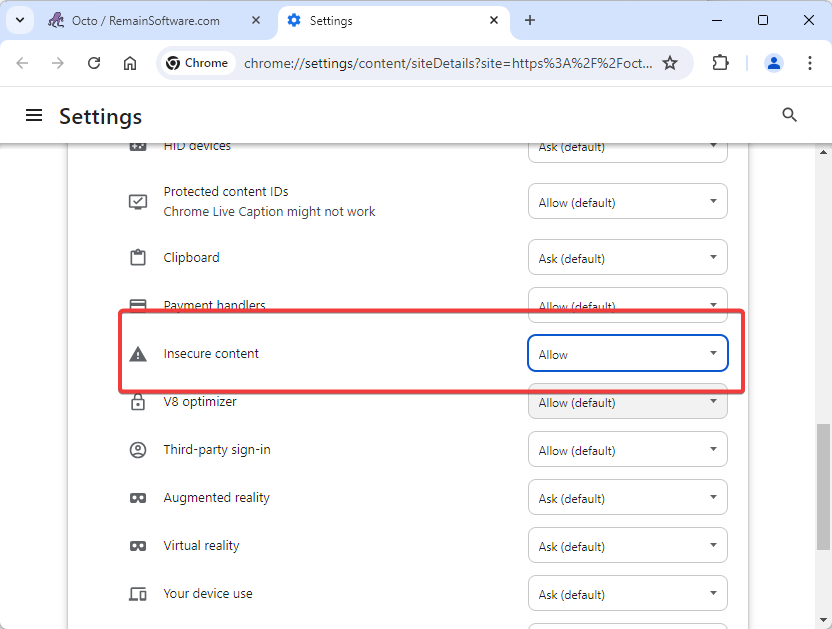Change the Third-party sign-in permission dropdown
Viewport: 832px width, 629px height.
(x=627, y=449)
